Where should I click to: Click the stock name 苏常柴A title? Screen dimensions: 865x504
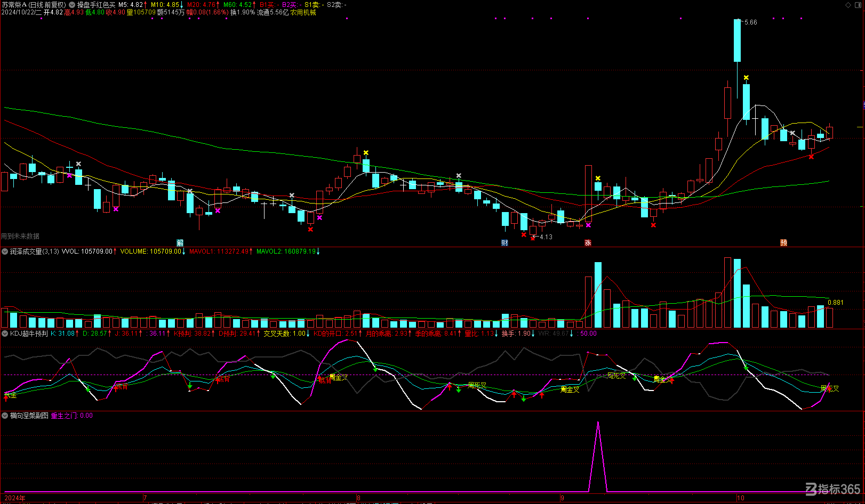(x=14, y=5)
